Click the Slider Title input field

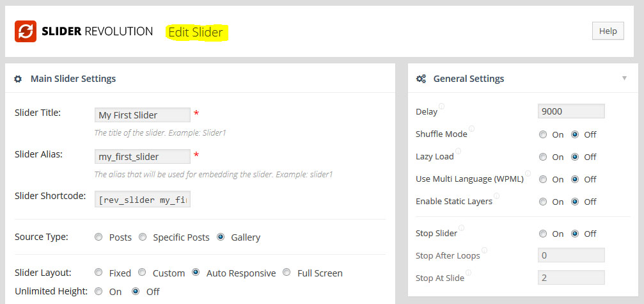coord(142,115)
